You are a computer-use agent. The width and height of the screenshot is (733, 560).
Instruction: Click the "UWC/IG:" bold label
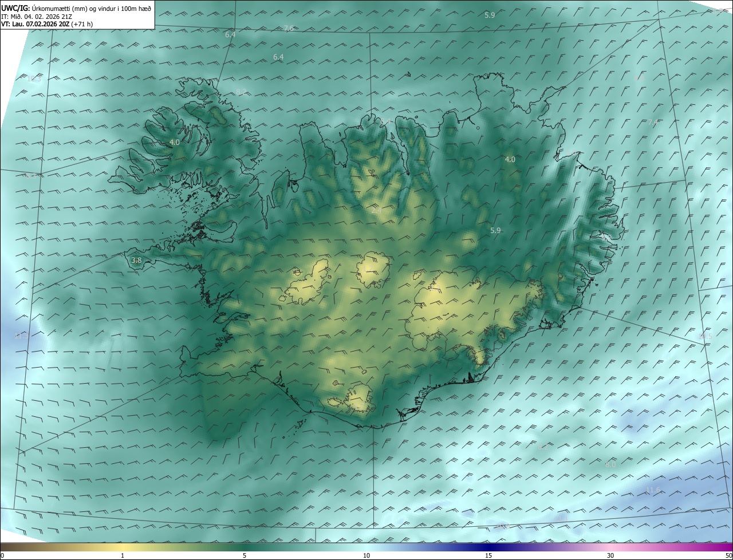(x=15, y=9)
